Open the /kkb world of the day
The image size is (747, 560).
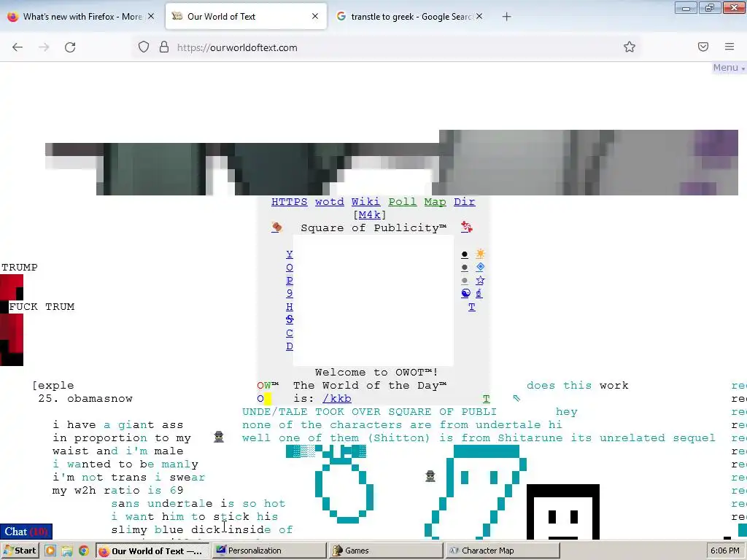pyautogui.click(x=337, y=399)
